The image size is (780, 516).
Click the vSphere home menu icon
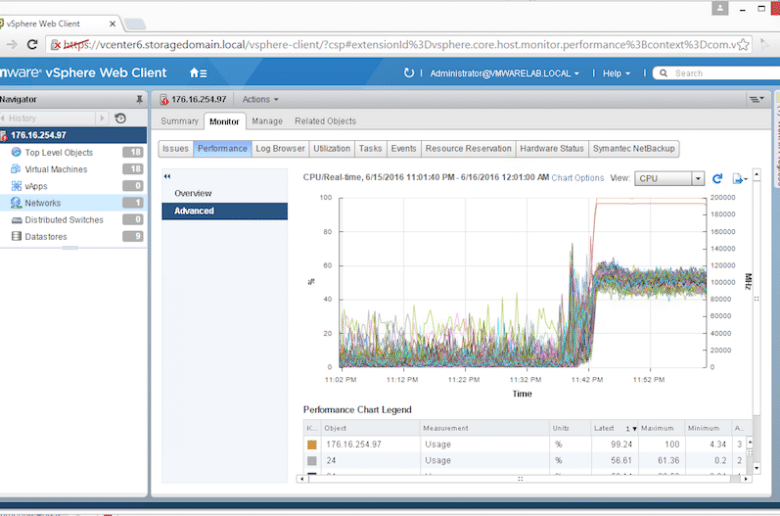[x=197, y=73]
